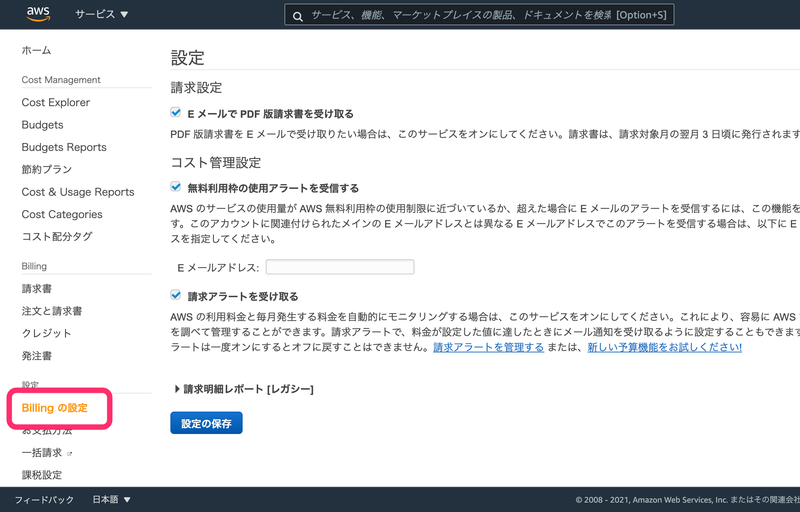Expand 請求明細レポート [レガシー] section
This screenshot has height=512, width=800.
coord(243,389)
